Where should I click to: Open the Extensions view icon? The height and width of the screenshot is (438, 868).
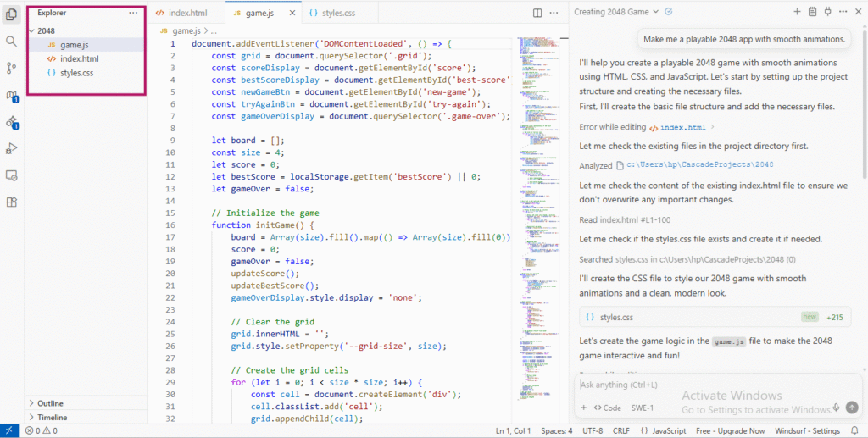[12, 202]
